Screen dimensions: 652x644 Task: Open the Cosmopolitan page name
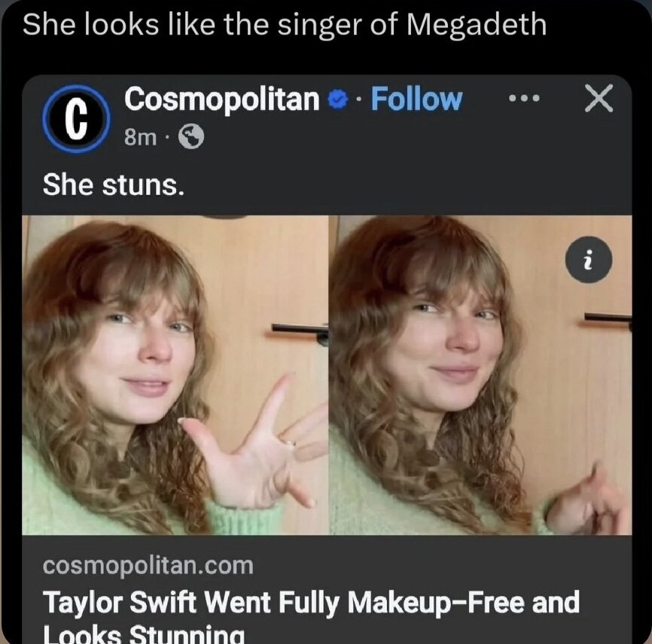click(222, 99)
